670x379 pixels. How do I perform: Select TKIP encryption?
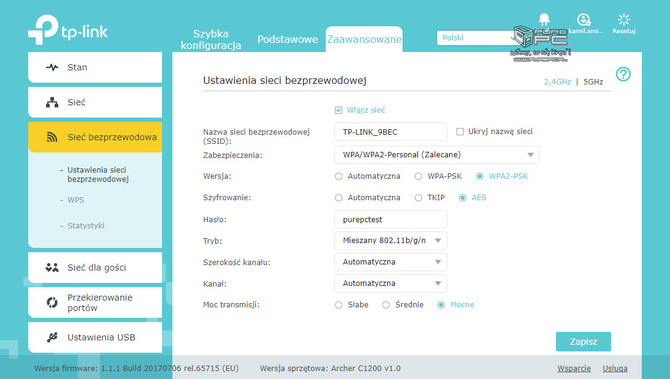pos(418,198)
